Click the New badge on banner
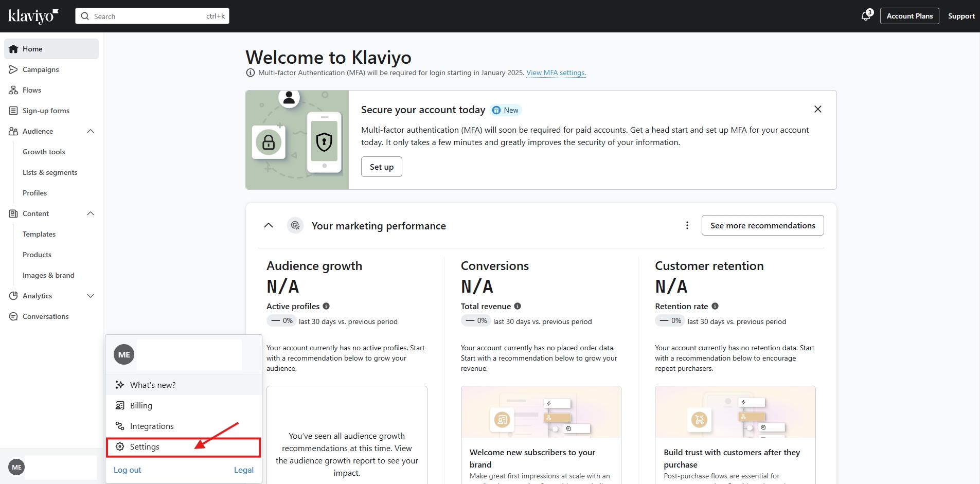The image size is (980, 484). [506, 110]
